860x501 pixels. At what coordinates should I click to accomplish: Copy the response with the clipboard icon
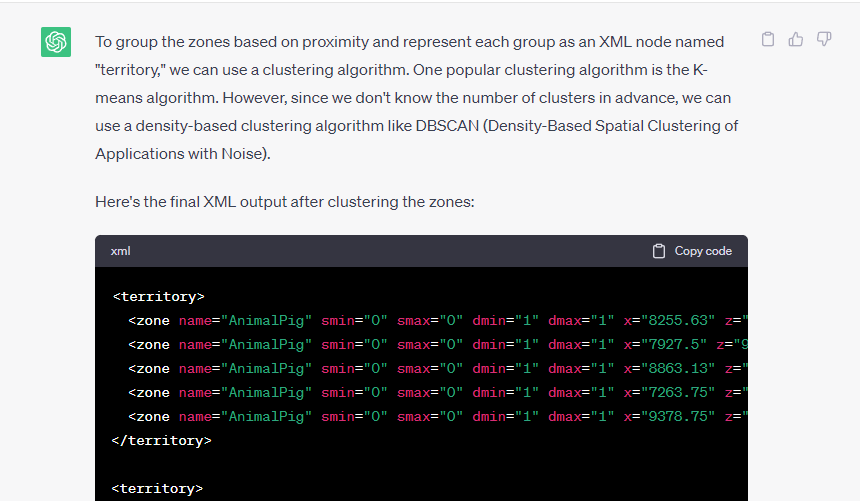pyautogui.click(x=768, y=39)
